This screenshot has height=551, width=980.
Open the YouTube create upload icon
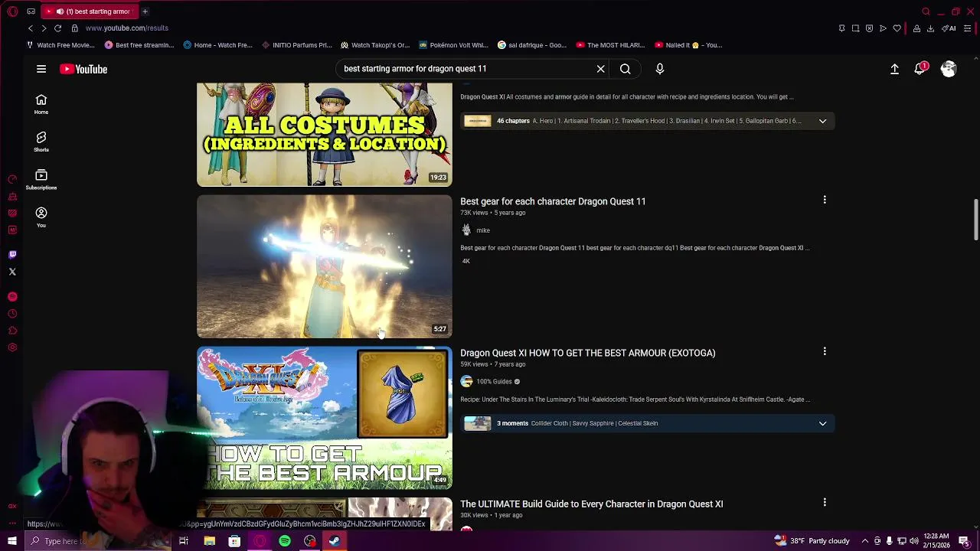pos(894,69)
